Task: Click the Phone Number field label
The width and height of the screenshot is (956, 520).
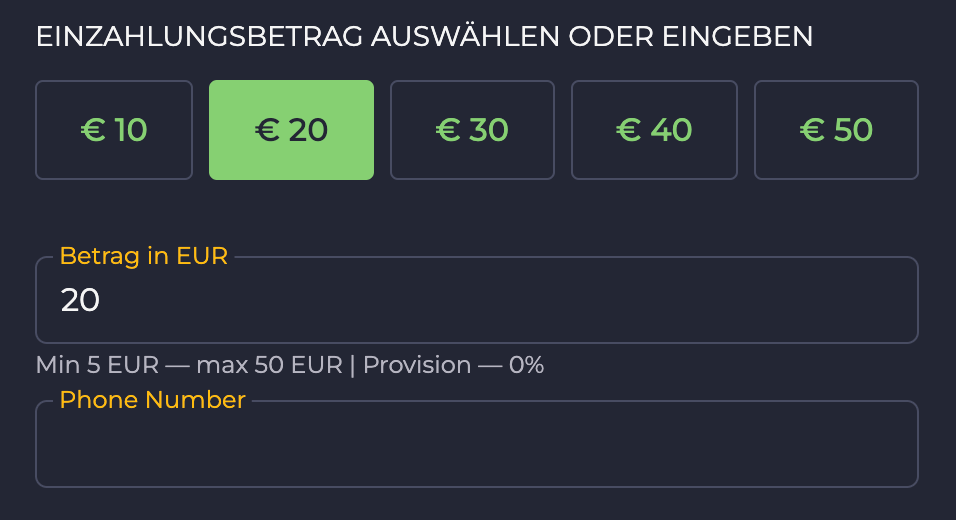Action: pyautogui.click(x=152, y=400)
